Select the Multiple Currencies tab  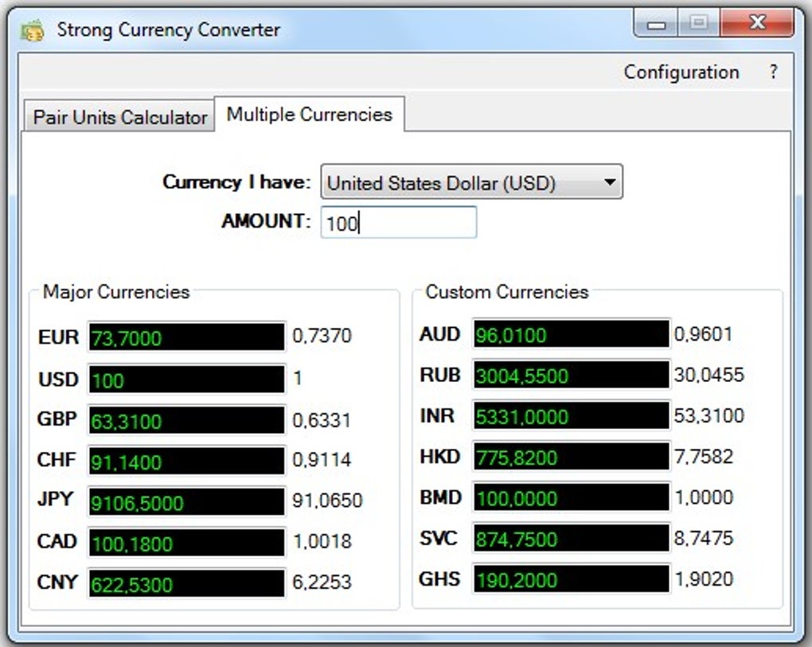[309, 114]
